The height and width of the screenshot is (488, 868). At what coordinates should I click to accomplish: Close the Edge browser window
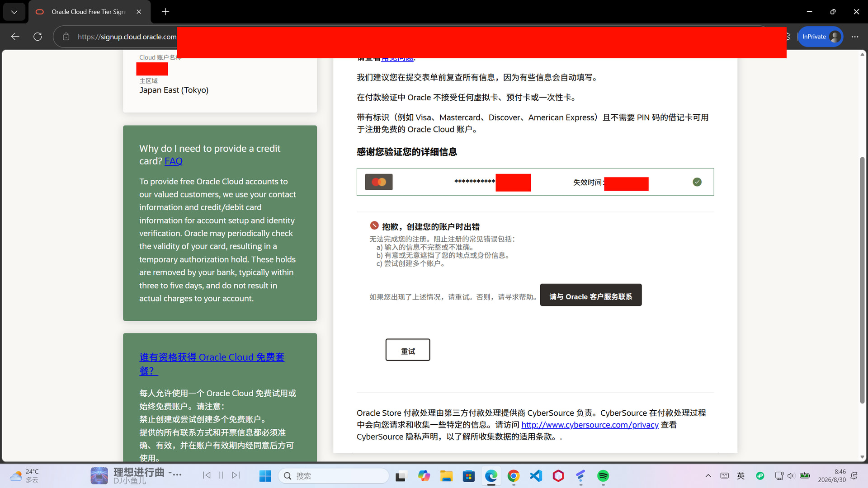coord(856,12)
